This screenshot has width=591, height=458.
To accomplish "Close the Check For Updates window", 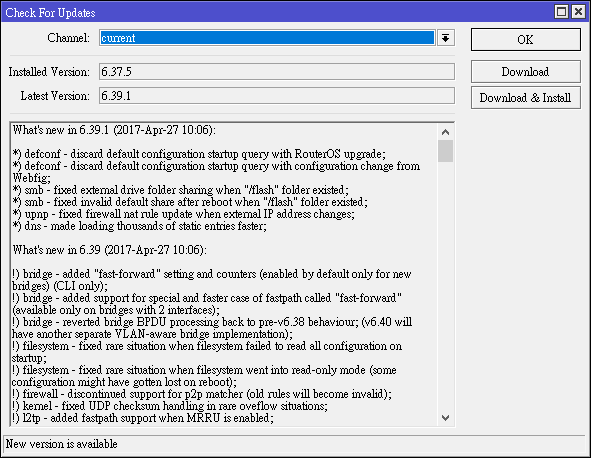I will click(x=578, y=12).
